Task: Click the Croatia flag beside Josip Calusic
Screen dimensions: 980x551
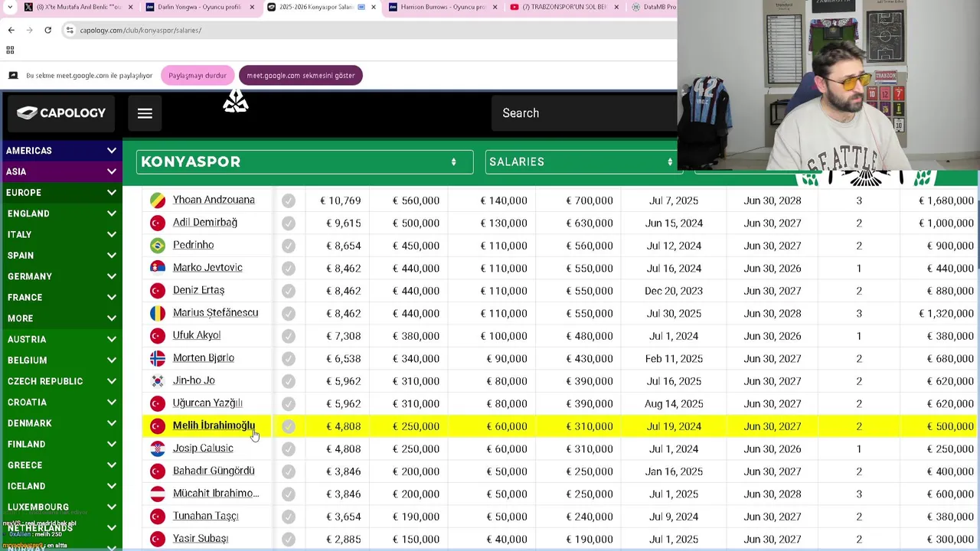Action: [x=158, y=448]
